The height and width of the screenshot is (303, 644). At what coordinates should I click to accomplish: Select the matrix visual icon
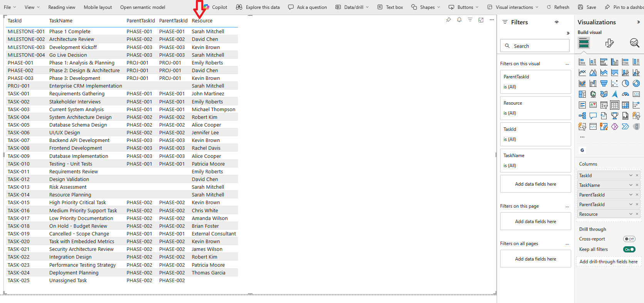[x=625, y=105]
